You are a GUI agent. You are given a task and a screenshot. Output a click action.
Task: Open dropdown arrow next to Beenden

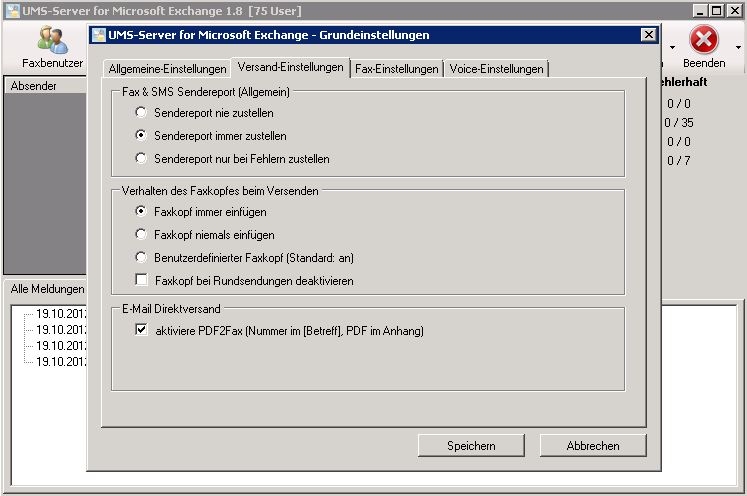[738, 47]
